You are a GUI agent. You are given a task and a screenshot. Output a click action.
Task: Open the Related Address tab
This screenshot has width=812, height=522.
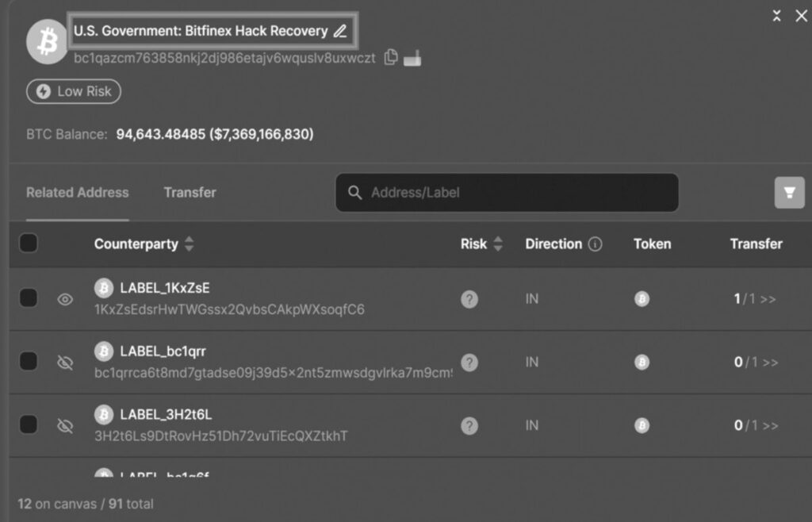click(78, 193)
